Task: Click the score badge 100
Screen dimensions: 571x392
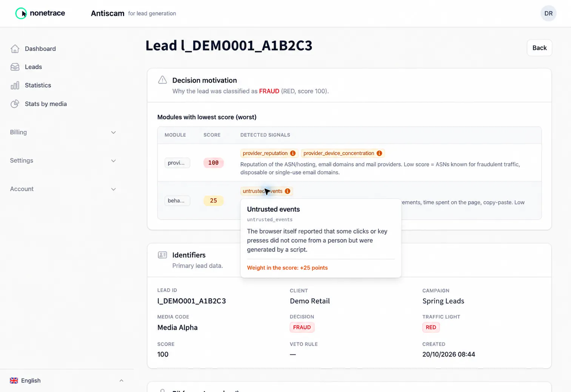Action: tap(213, 163)
